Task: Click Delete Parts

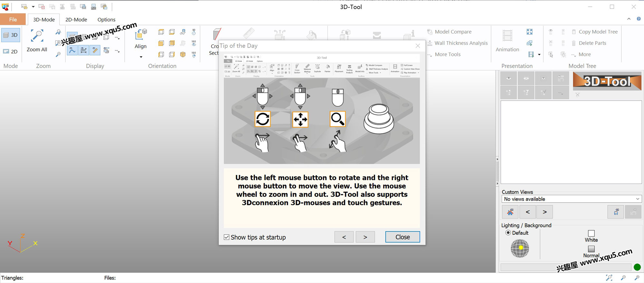Action: click(x=589, y=43)
